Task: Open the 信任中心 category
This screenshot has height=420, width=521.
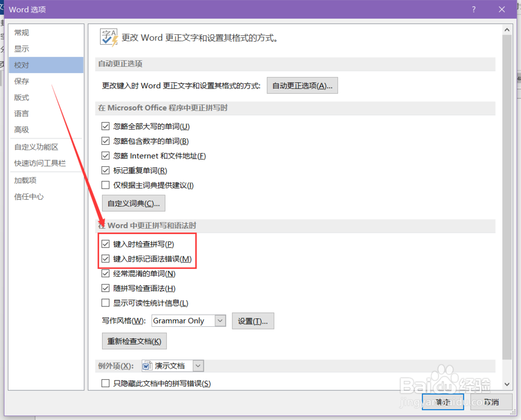Action: click(x=46, y=196)
